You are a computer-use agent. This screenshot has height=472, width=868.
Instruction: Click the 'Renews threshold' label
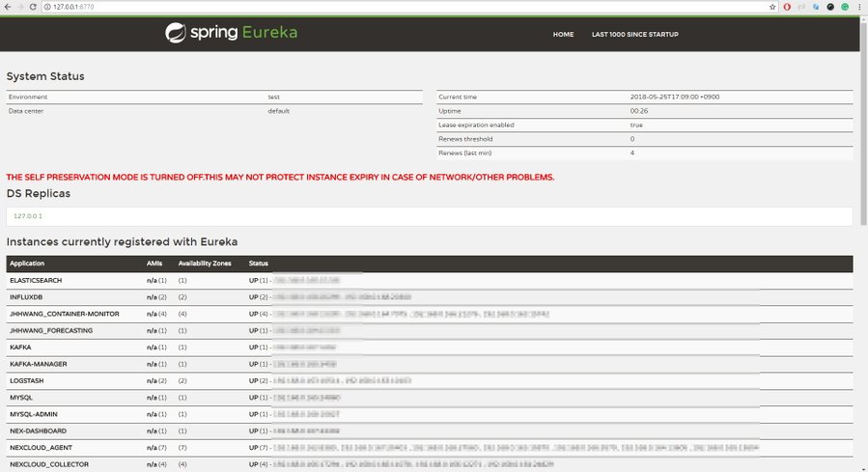coord(465,139)
